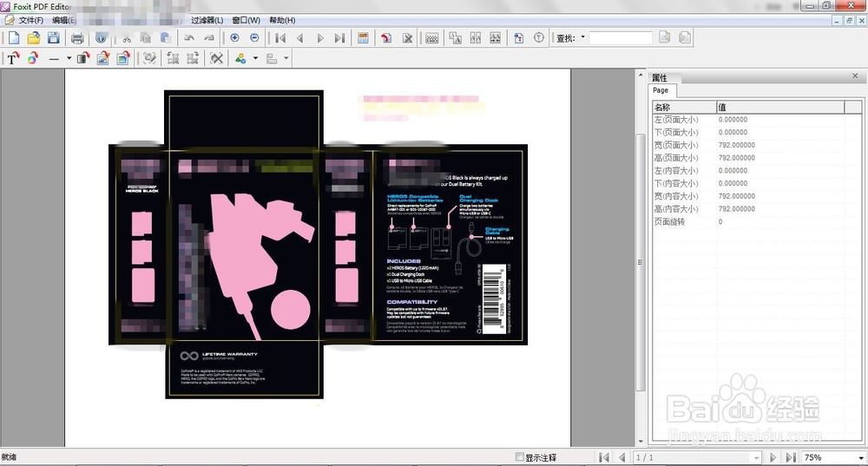Go to last page in top toolbar
Screen dimensions: 868x466
tap(339, 37)
